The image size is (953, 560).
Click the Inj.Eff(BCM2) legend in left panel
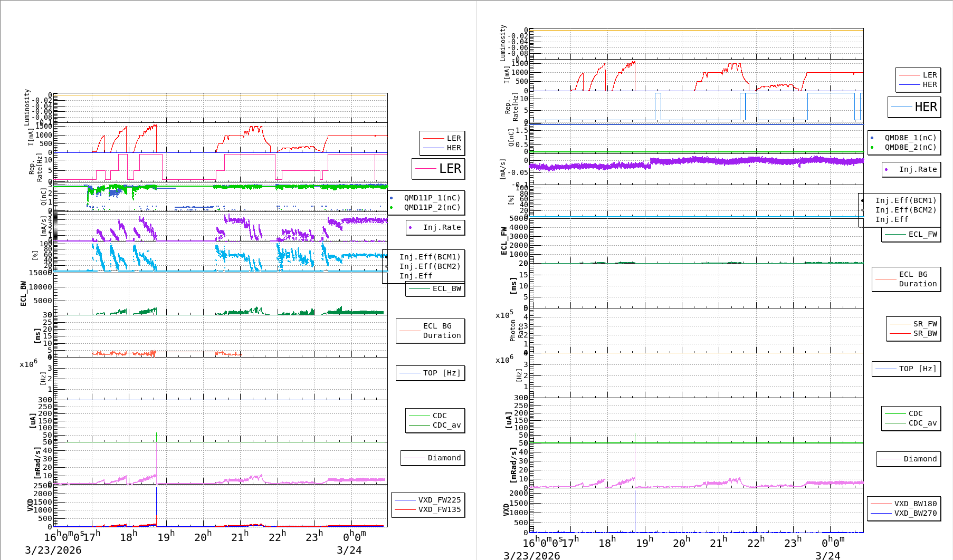point(430,266)
